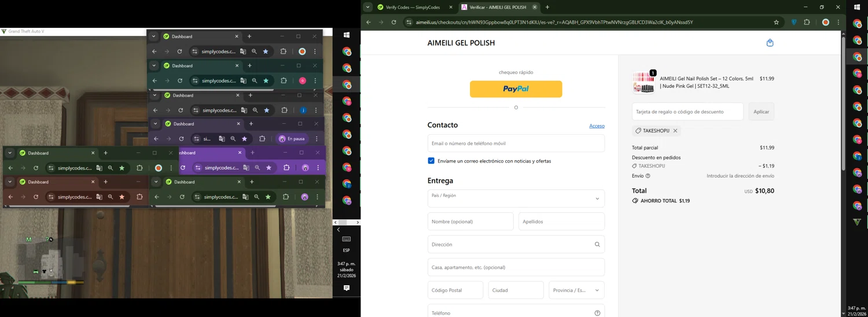Open tab search chevron in En pausa window

155,124
